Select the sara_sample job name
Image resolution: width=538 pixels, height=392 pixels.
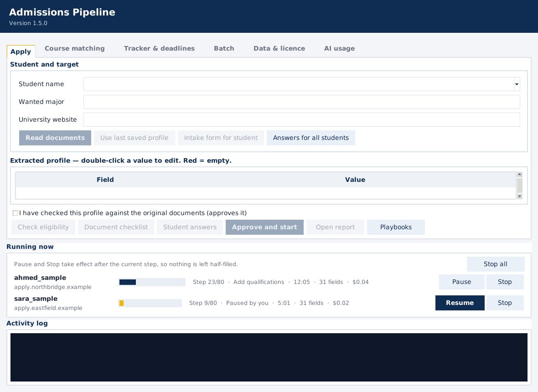[x=36, y=299]
